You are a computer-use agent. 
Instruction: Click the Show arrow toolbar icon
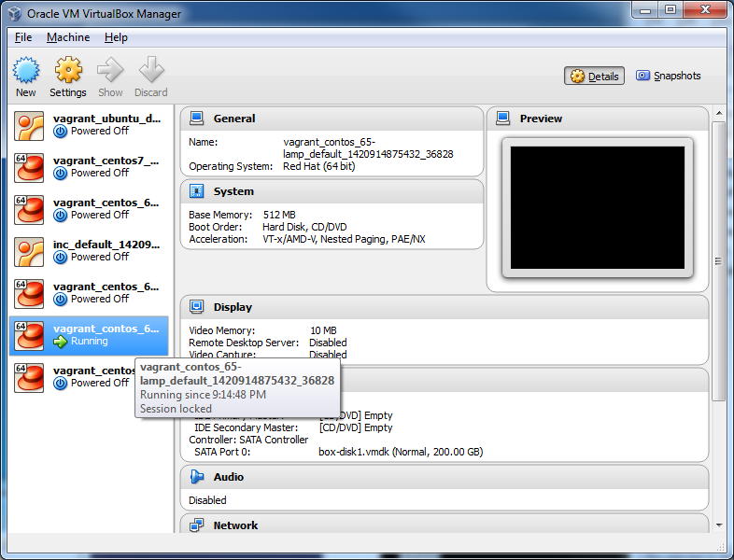click(110, 71)
